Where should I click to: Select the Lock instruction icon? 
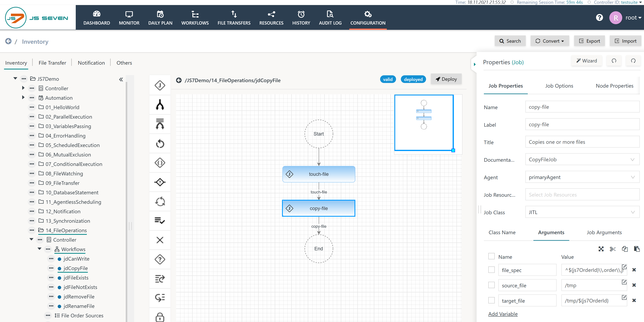[160, 317]
